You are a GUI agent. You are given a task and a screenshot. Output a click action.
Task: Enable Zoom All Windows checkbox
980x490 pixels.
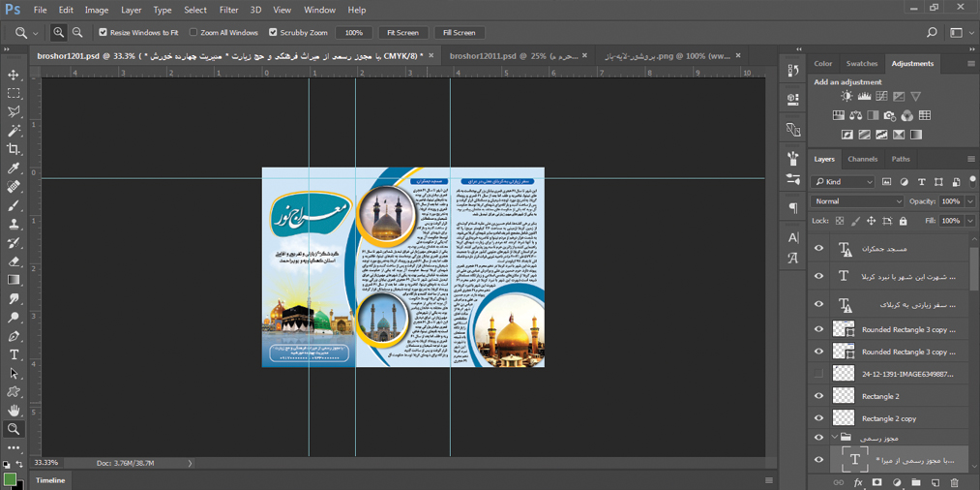click(x=193, y=33)
